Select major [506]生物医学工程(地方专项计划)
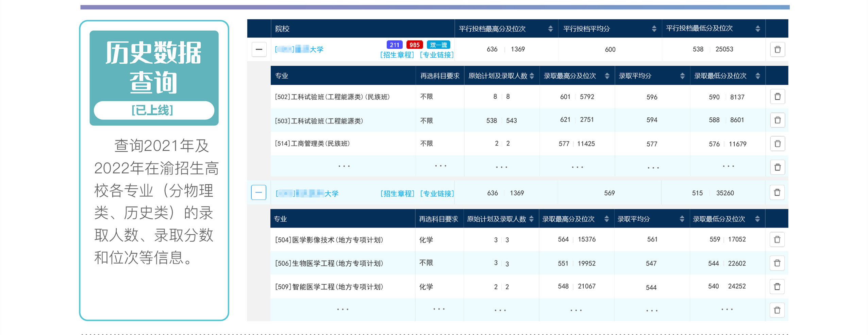 329,263
